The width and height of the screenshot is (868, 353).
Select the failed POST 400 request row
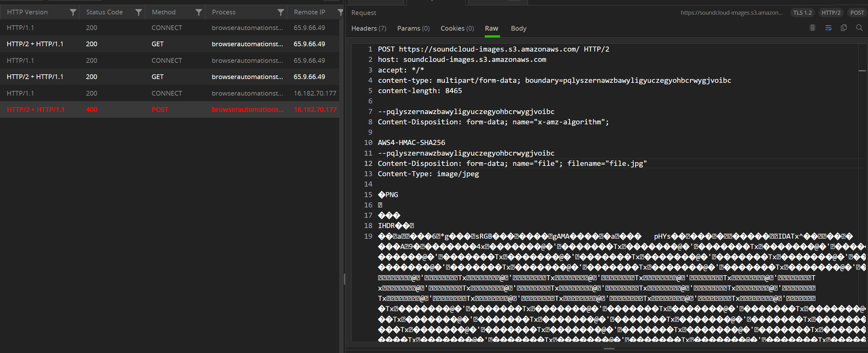168,110
